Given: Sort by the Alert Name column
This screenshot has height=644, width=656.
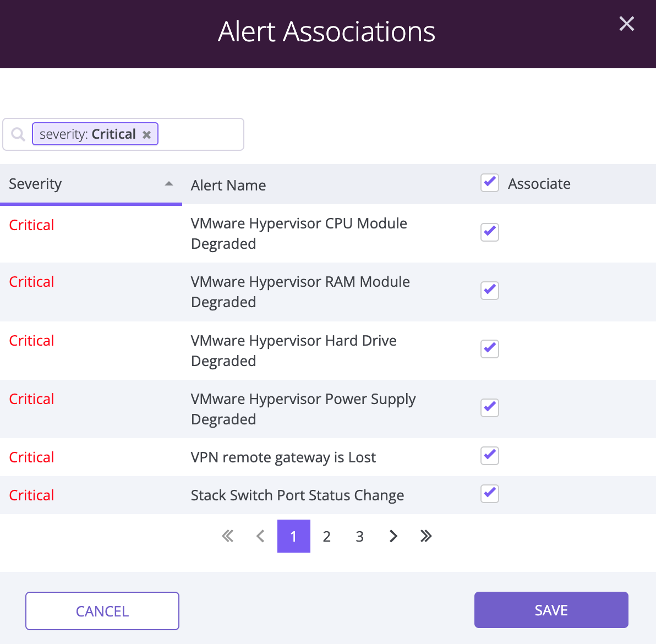Looking at the screenshot, I should point(228,185).
